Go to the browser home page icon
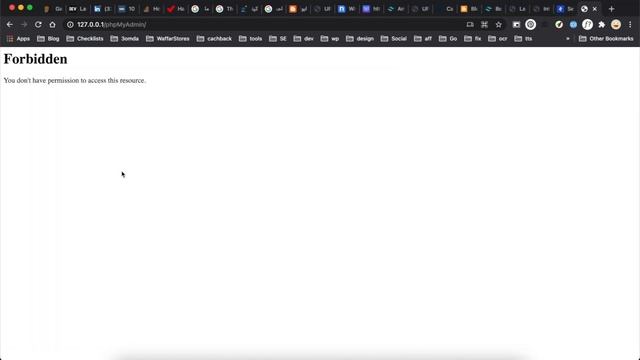Viewport: 640px width, 360px height. point(52,24)
